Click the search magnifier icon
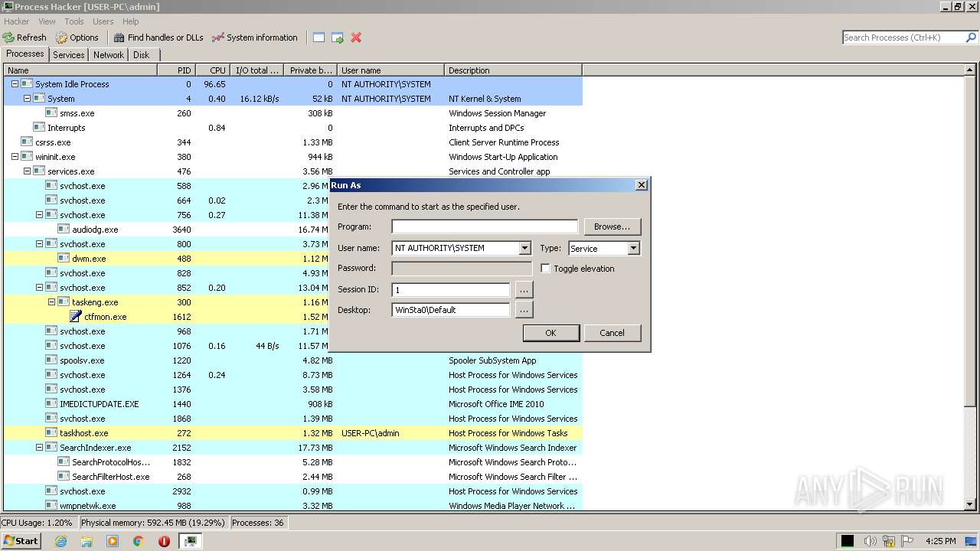This screenshot has width=980, height=551. pyautogui.click(x=971, y=37)
